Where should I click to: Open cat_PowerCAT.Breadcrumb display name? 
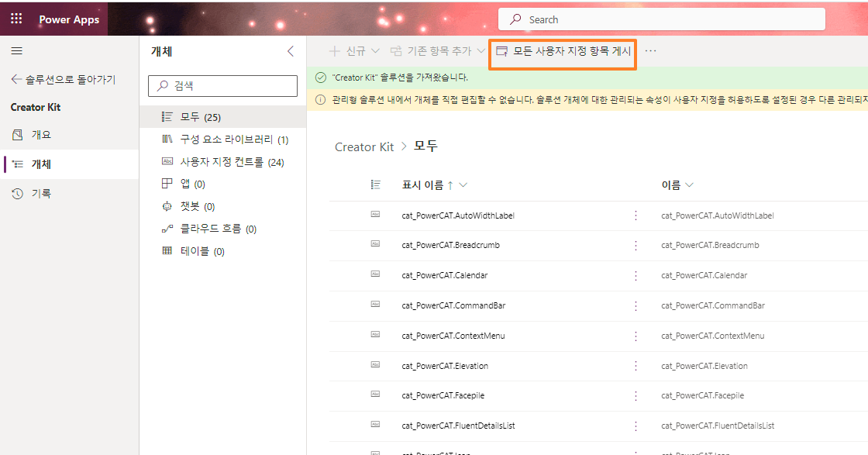click(x=450, y=245)
